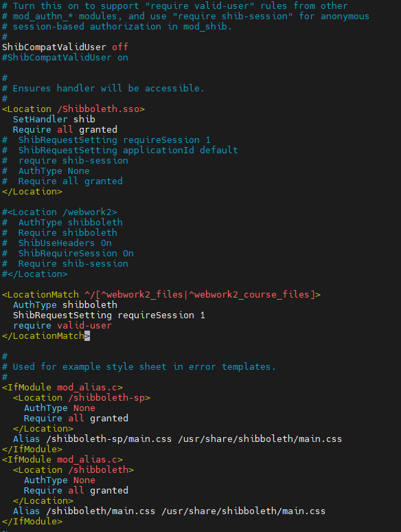Click the '<Location /shibboleth>' opening tag

73,470
